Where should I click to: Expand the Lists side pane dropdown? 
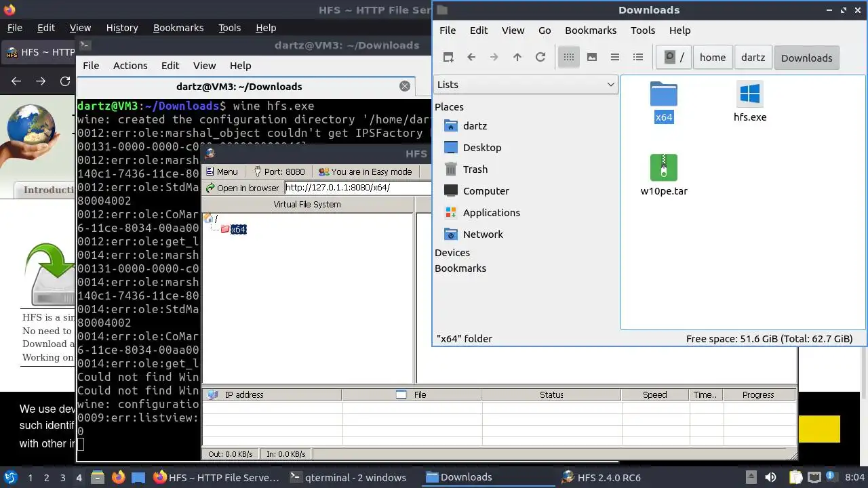[525, 85]
